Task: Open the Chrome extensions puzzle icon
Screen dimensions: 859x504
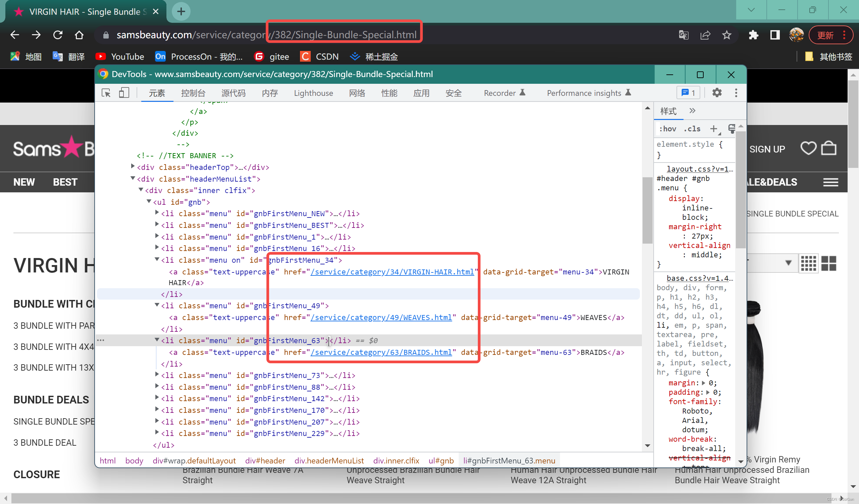Action: [753, 35]
